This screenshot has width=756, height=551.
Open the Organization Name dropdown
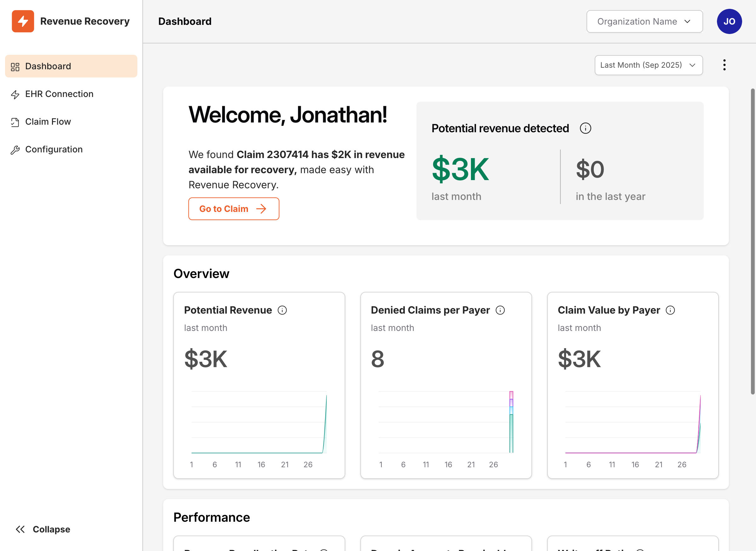pyautogui.click(x=644, y=21)
